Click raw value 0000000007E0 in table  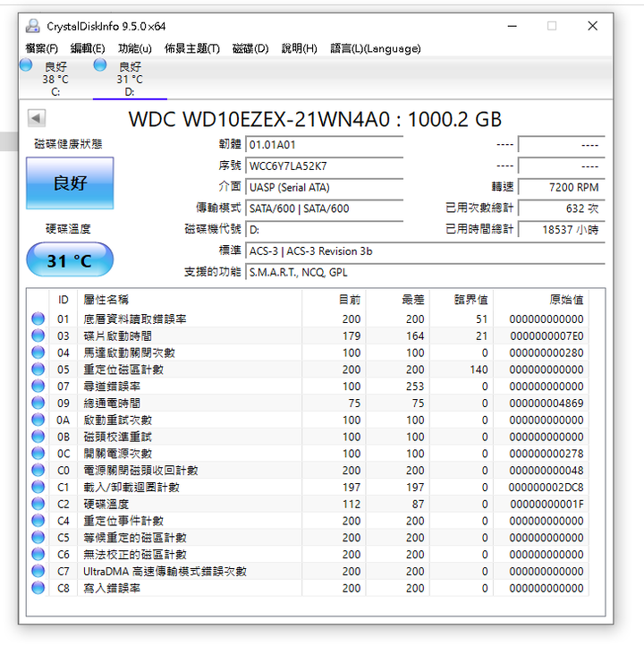click(x=547, y=336)
